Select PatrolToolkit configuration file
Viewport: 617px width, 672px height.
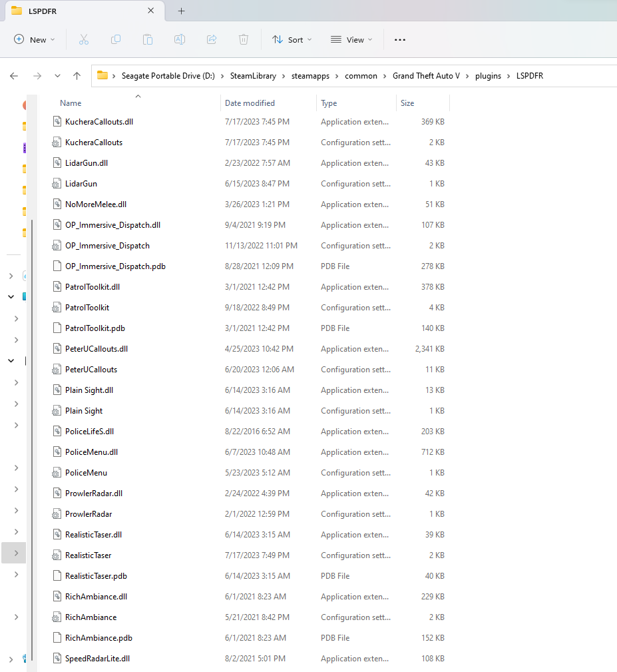click(87, 307)
